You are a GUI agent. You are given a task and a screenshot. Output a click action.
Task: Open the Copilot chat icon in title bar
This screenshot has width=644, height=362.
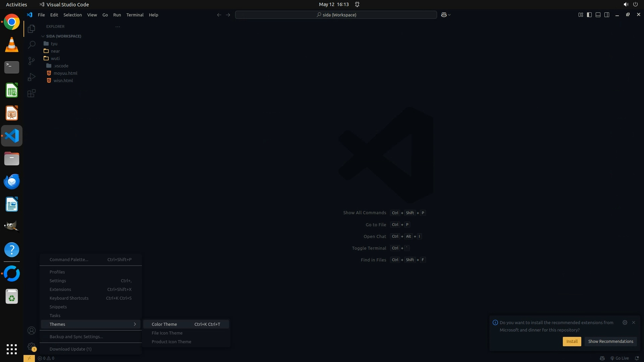(444, 15)
